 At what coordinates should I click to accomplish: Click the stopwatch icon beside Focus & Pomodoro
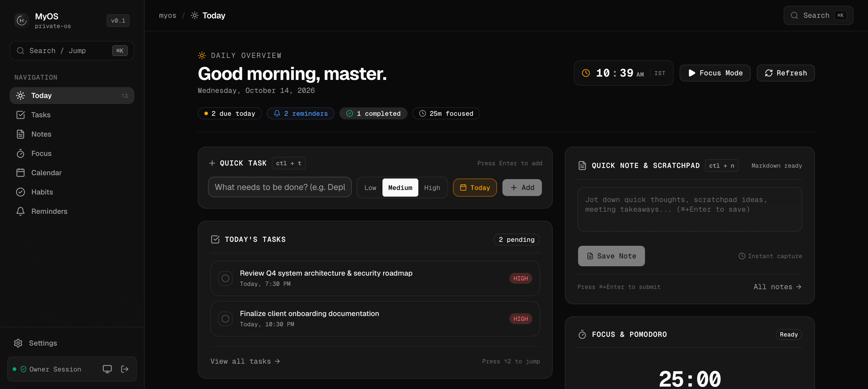[582, 334]
